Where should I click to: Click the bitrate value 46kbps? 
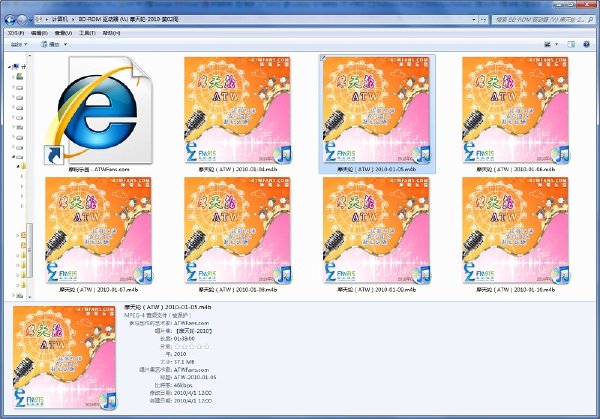click(183, 385)
